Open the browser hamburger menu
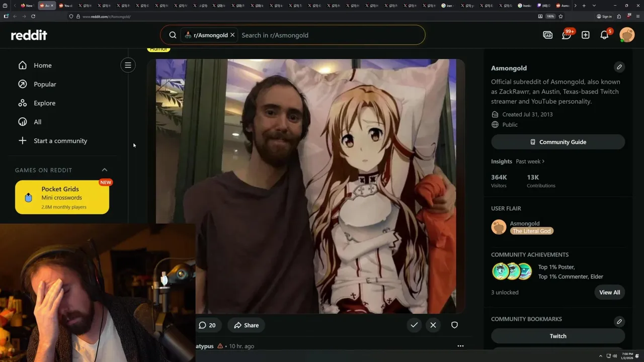The height and width of the screenshot is (362, 644). [x=637, y=16]
